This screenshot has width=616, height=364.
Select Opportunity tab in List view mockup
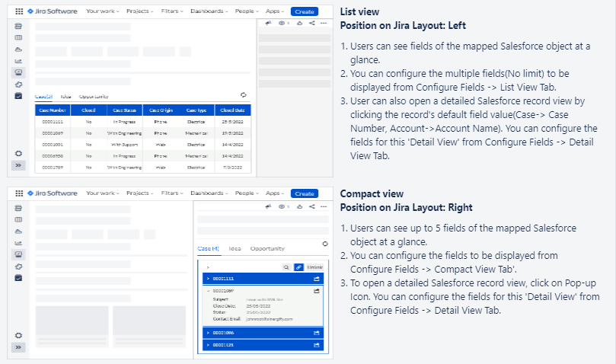(94, 96)
